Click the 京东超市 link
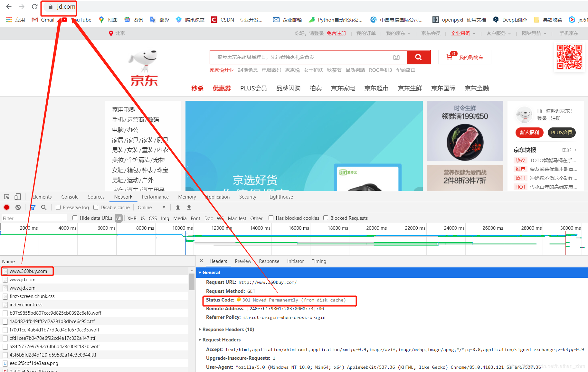 tap(376, 88)
